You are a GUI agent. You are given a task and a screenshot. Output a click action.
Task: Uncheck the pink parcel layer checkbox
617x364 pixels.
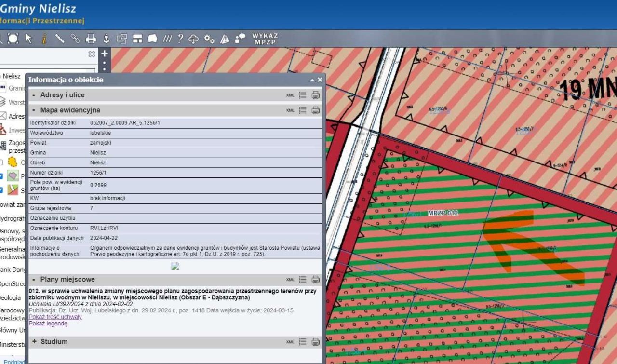pyautogui.click(x=1, y=176)
